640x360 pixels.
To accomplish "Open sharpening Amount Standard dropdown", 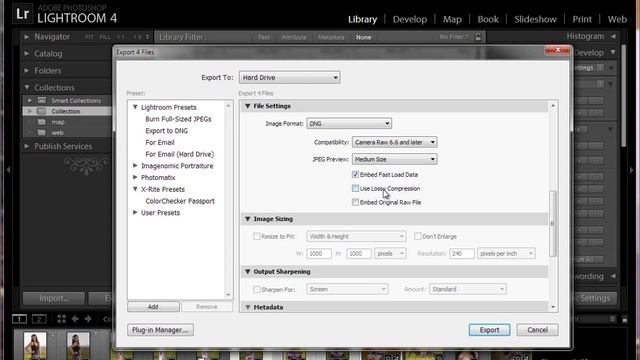I will [468, 289].
